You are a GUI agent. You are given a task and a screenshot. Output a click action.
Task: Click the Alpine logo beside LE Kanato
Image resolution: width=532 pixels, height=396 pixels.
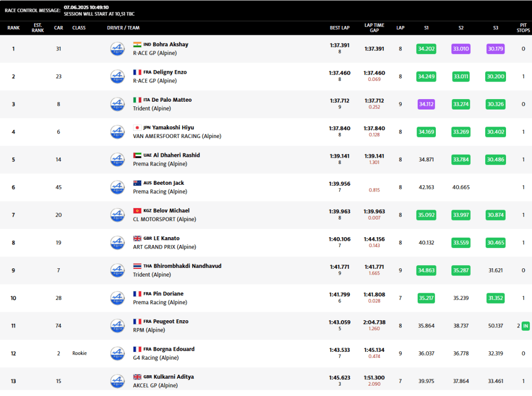(117, 243)
